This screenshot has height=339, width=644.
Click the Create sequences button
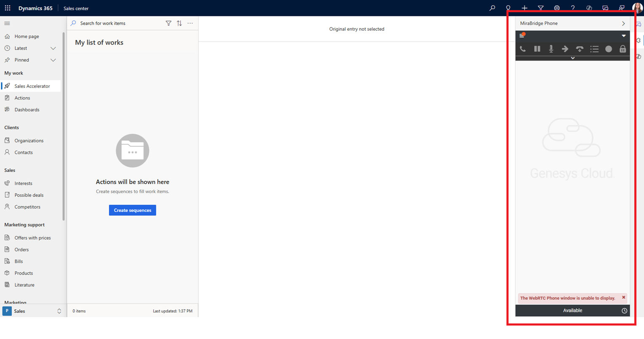pos(133,210)
